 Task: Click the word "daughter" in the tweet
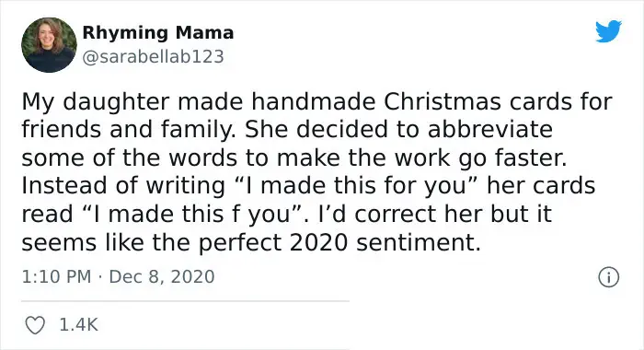click(x=116, y=102)
